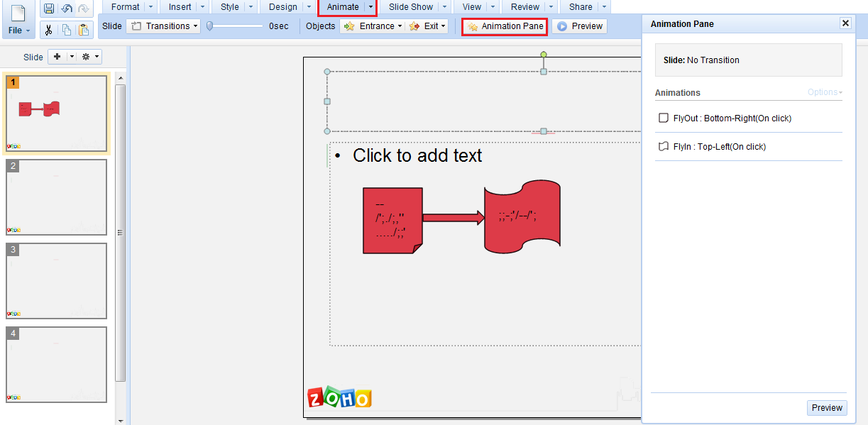Expand the Slide Show tab arrow
Viewport: 868px width, 425px height.
(x=444, y=7)
